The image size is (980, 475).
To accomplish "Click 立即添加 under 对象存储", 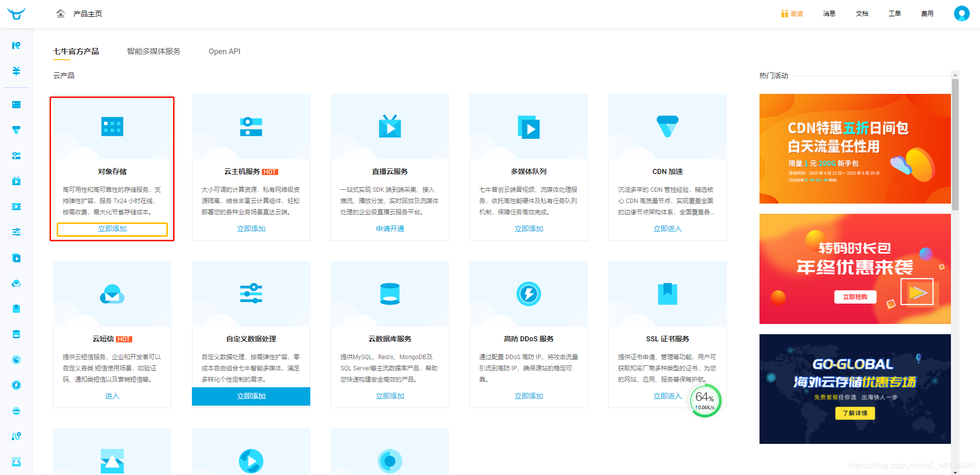I will (x=112, y=229).
